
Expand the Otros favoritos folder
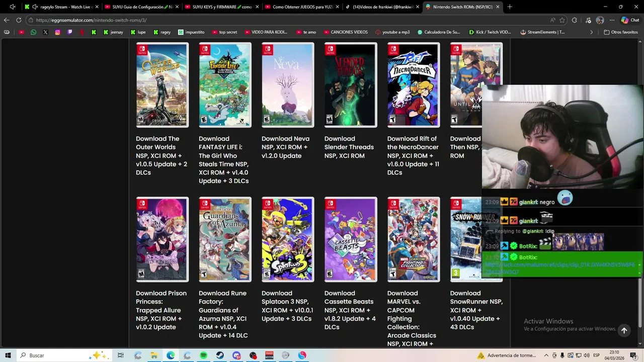pyautogui.click(x=621, y=32)
